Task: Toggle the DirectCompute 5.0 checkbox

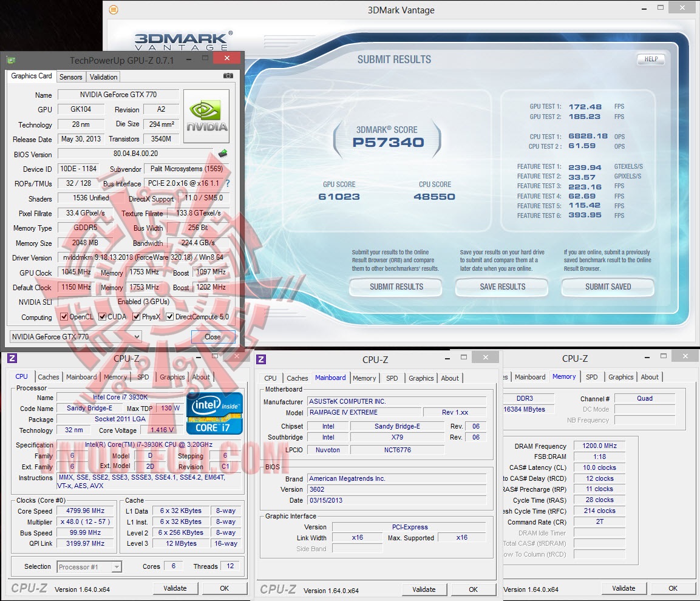Action: (169, 316)
